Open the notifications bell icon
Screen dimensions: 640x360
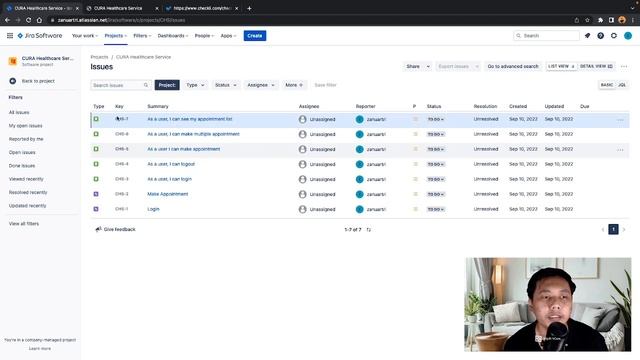click(x=587, y=36)
